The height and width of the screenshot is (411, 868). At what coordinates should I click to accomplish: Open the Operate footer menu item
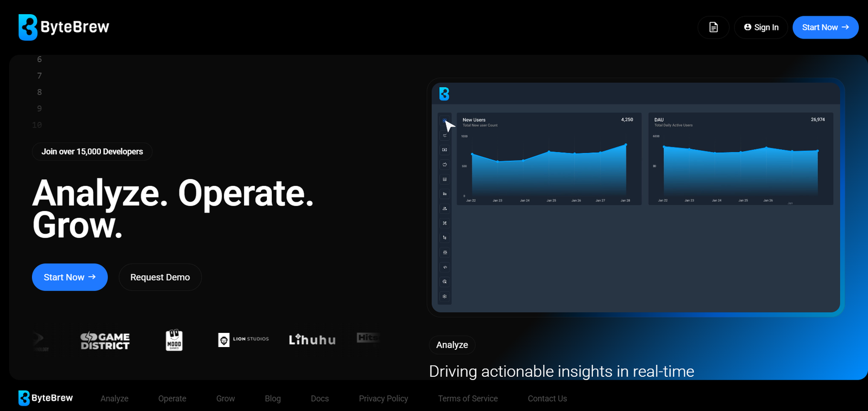[172, 399]
